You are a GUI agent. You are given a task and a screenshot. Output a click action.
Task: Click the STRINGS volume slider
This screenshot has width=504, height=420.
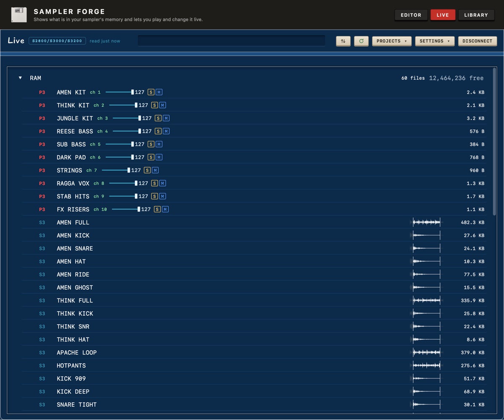pyautogui.click(x=116, y=170)
